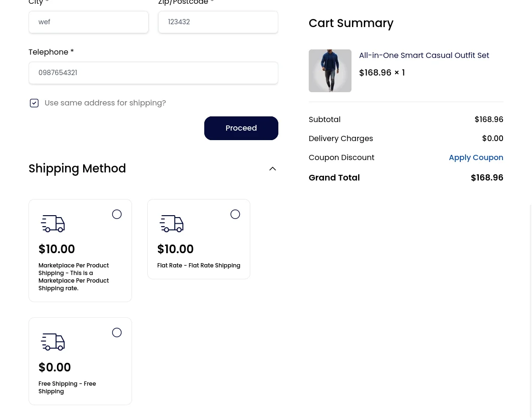The image size is (532, 418).
Task: Open the All-in-One Smart Casual Outfit Set link
Action: point(424,55)
